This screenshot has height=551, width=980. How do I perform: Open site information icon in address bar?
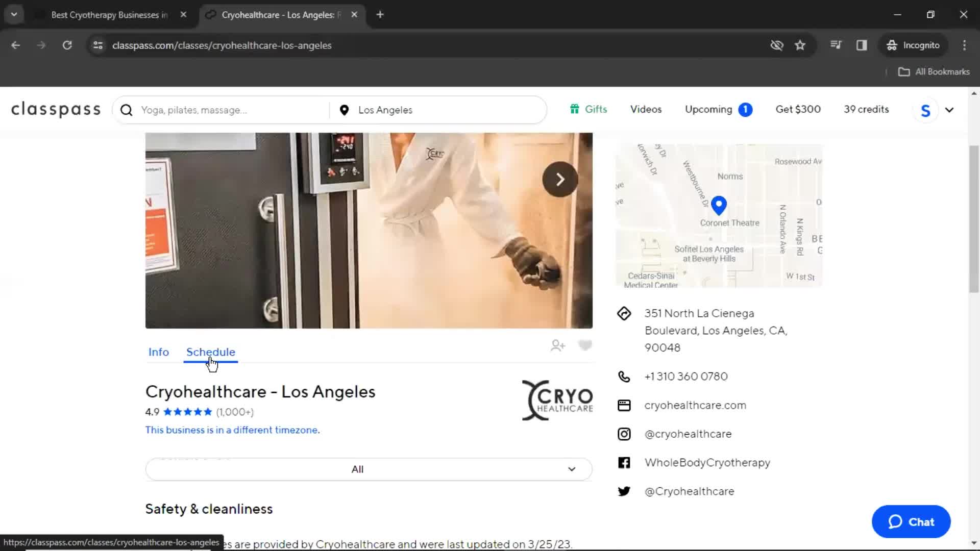(98, 45)
